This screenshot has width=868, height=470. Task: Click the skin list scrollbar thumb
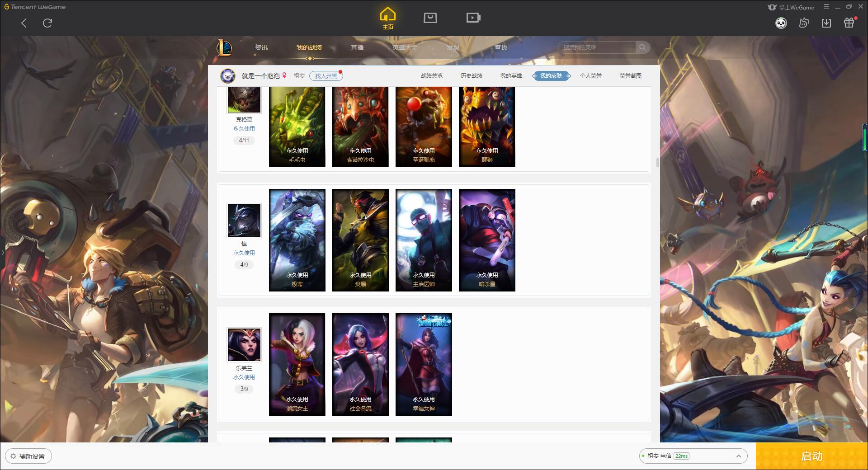click(x=657, y=162)
